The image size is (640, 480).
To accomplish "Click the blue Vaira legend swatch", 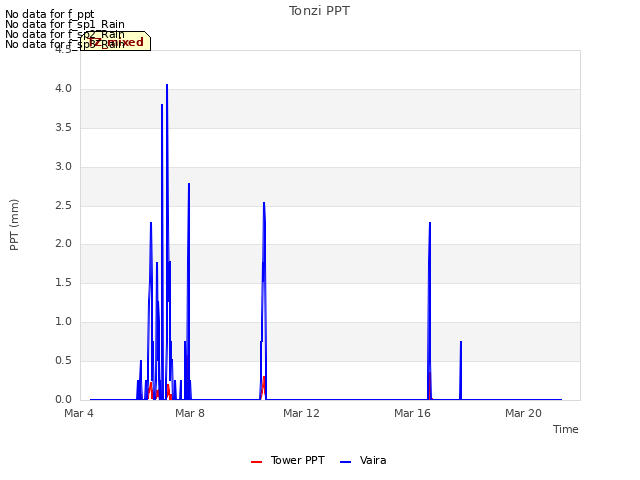I will pyautogui.click(x=345, y=462).
